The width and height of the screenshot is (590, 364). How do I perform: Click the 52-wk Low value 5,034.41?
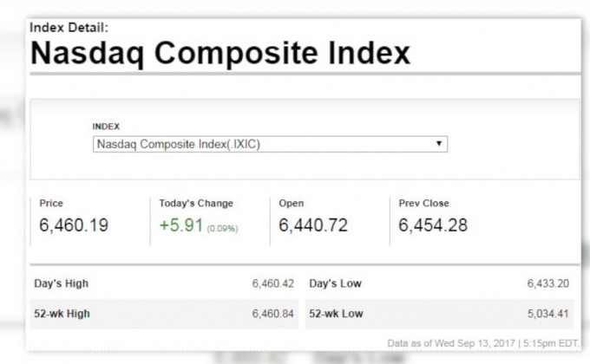(x=547, y=313)
